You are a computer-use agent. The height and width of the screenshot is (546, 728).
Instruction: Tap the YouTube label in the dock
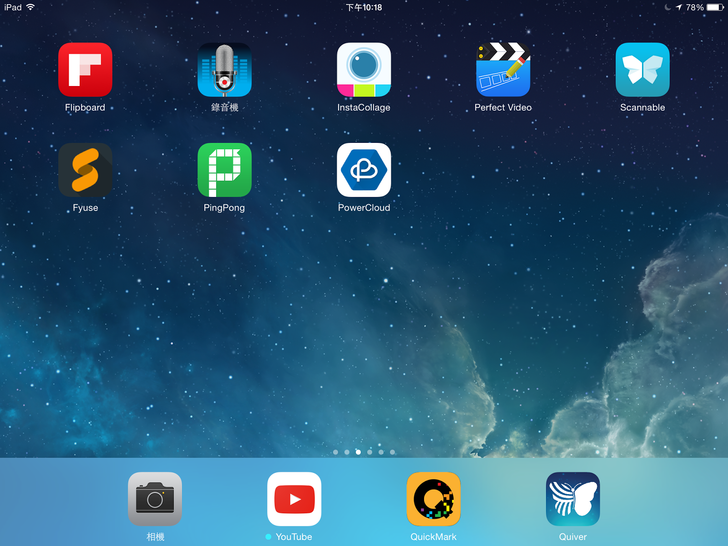[x=294, y=537]
